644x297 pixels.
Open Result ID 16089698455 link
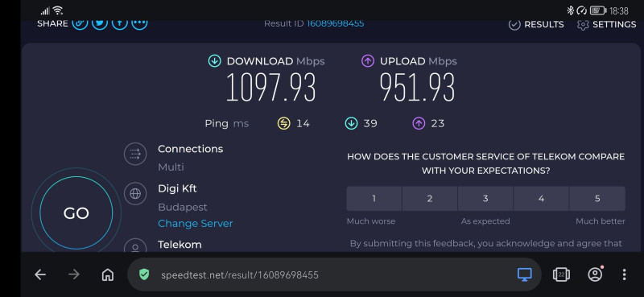[x=335, y=23]
